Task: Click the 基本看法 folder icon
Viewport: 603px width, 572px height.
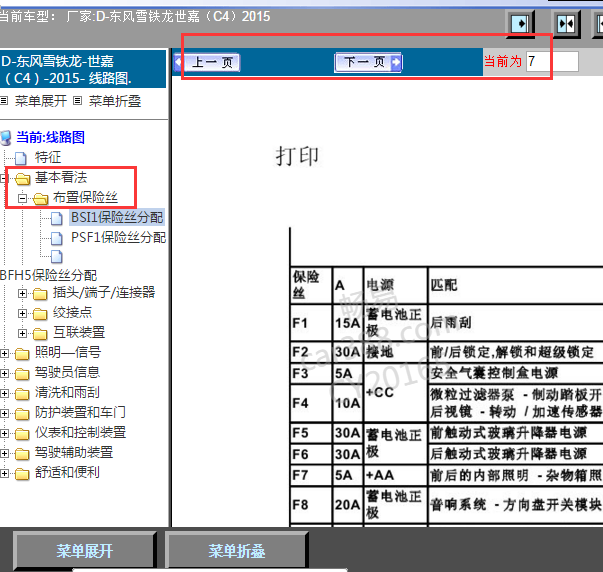Action: pyautogui.click(x=23, y=178)
